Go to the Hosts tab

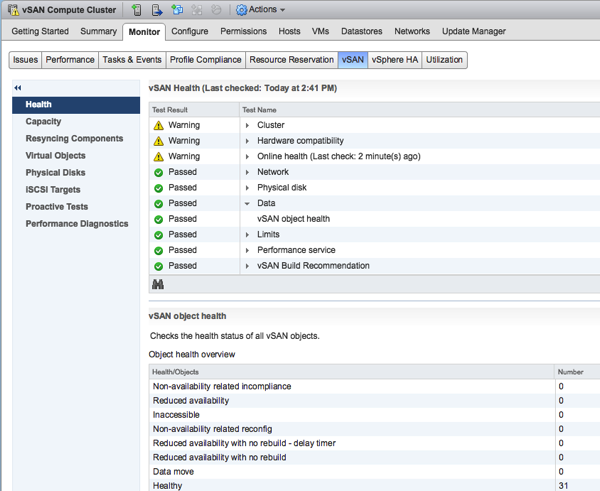coord(289,31)
